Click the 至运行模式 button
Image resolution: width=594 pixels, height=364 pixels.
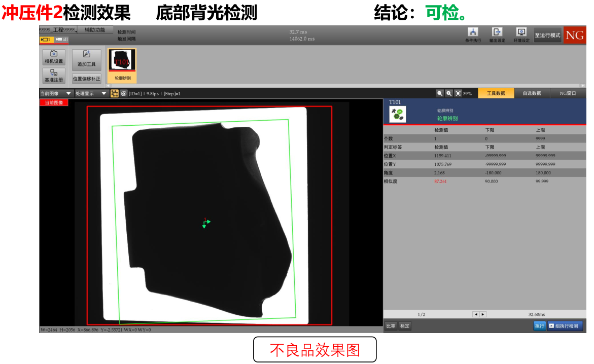(x=547, y=35)
